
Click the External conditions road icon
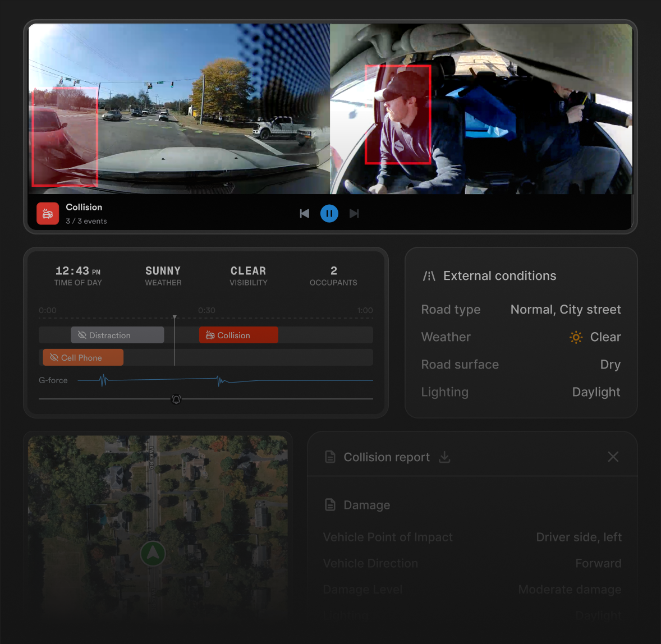click(x=429, y=276)
